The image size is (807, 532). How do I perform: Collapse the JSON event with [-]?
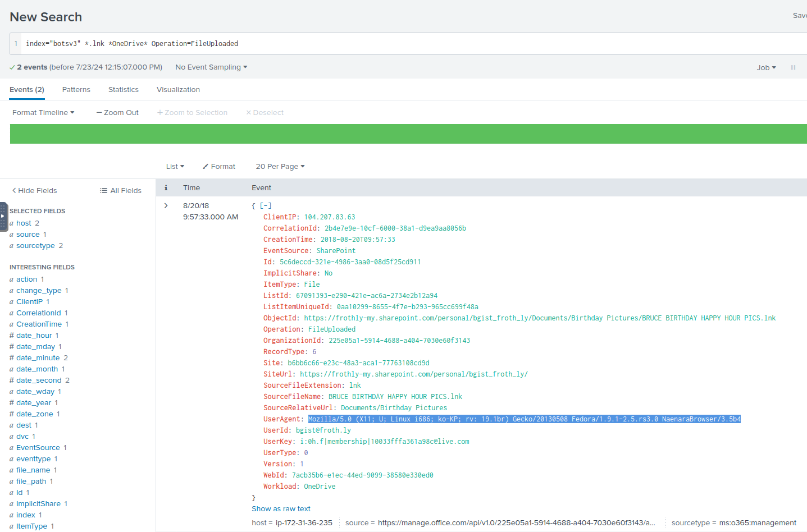pos(266,206)
